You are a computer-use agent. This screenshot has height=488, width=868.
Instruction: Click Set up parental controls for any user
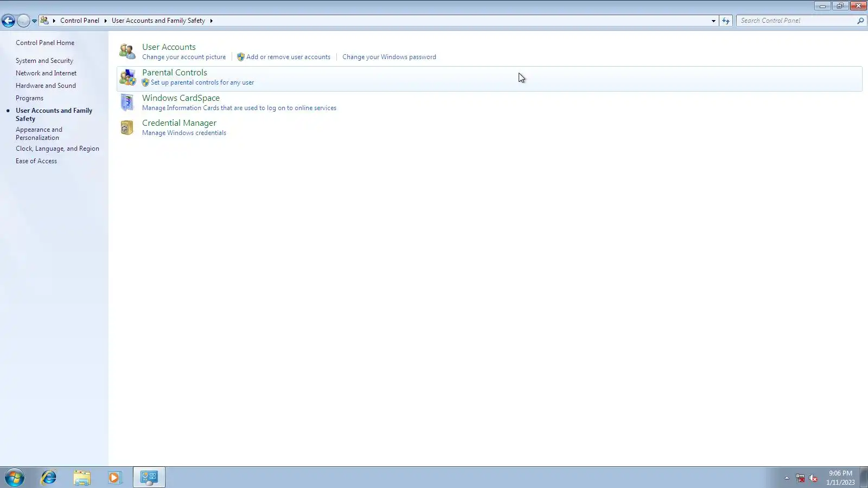click(x=202, y=82)
